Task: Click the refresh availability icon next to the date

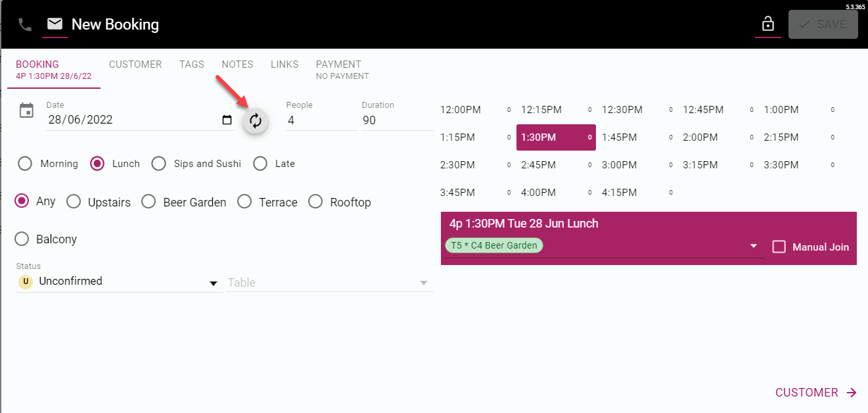Action: pyautogui.click(x=255, y=121)
